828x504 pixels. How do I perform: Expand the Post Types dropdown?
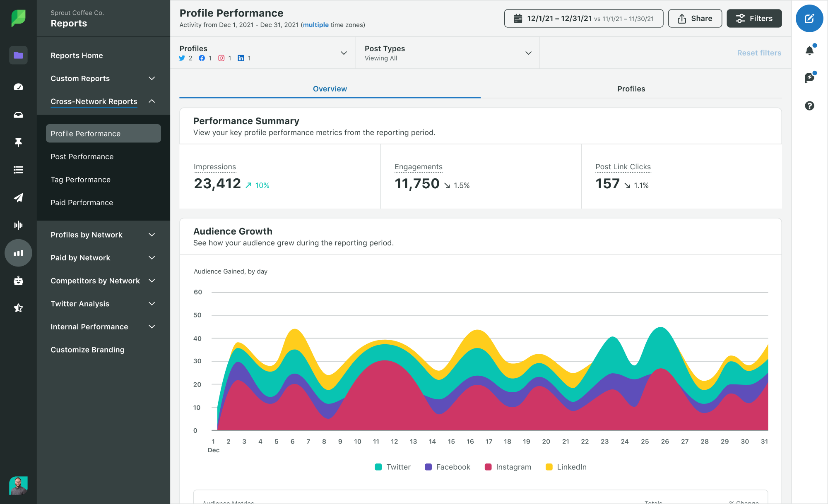528,53
